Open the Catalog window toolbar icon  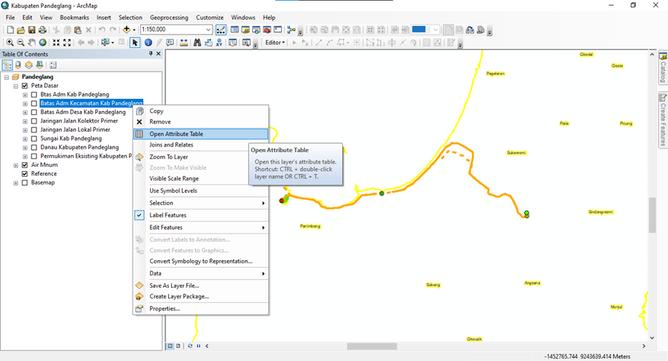click(x=245, y=30)
